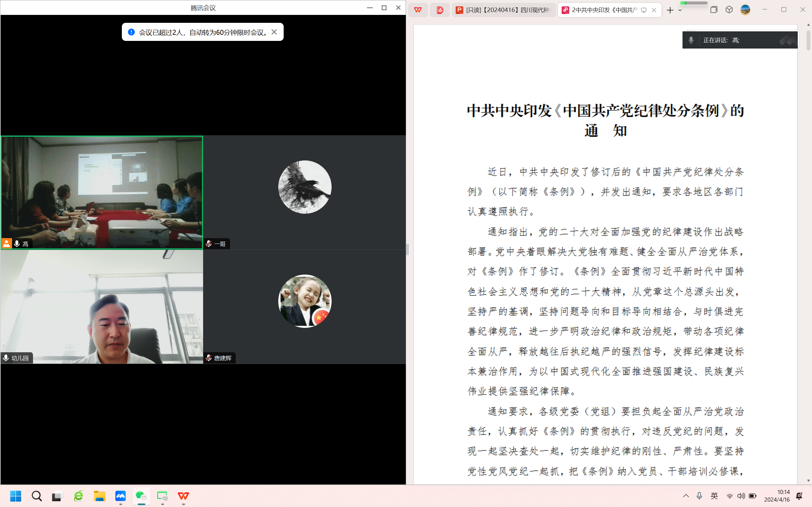Click the user avatar in WPS title bar
This screenshot has height=507, width=812.
[746, 10]
